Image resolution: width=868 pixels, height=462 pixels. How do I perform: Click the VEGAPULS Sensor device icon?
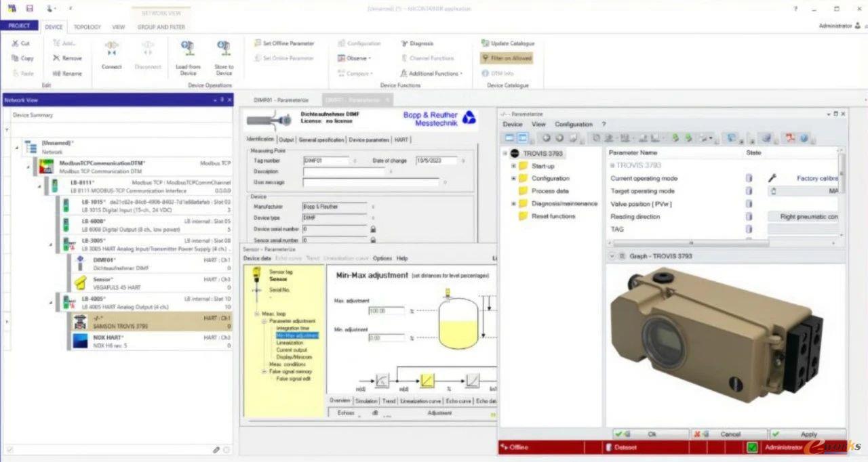click(81, 282)
